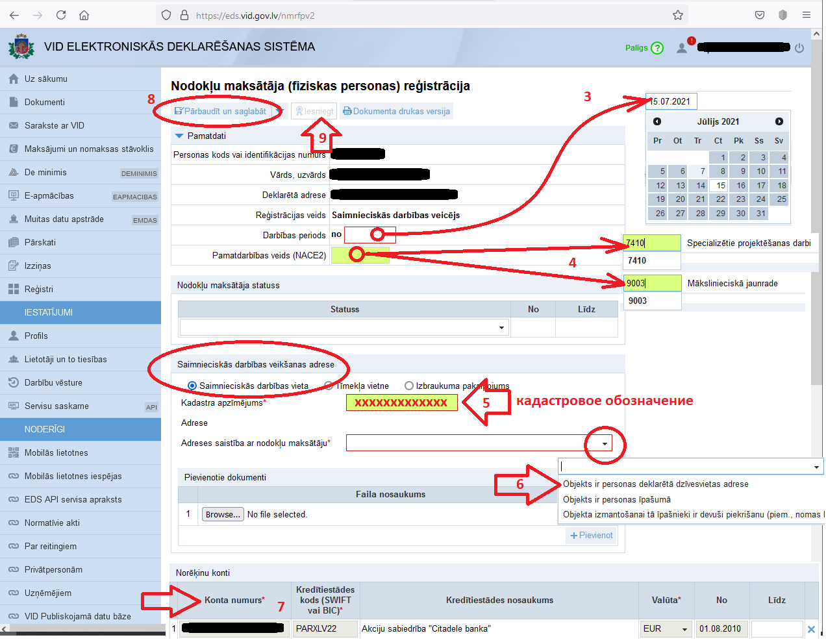Click the browser reload icon

(x=61, y=15)
